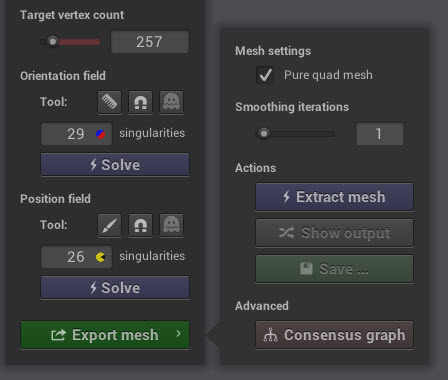Image resolution: width=448 pixels, height=380 pixels.
Task: Click the target vertex count value field
Action: pos(150,42)
